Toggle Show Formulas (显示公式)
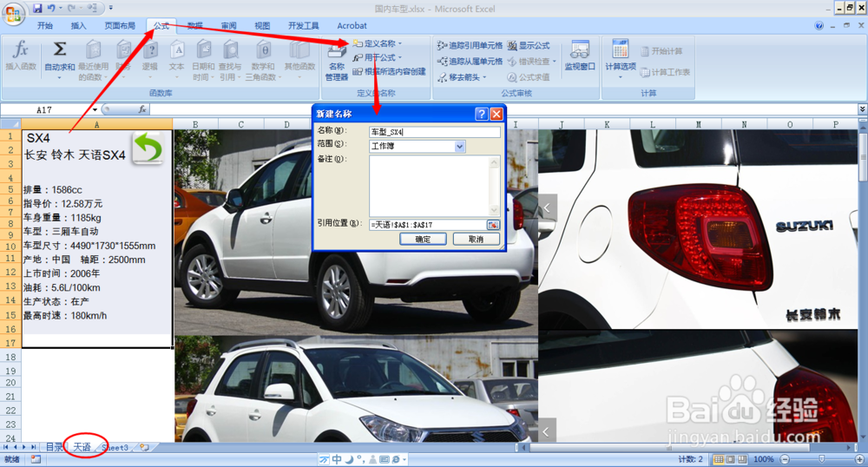This screenshot has width=868, height=467. (529, 45)
